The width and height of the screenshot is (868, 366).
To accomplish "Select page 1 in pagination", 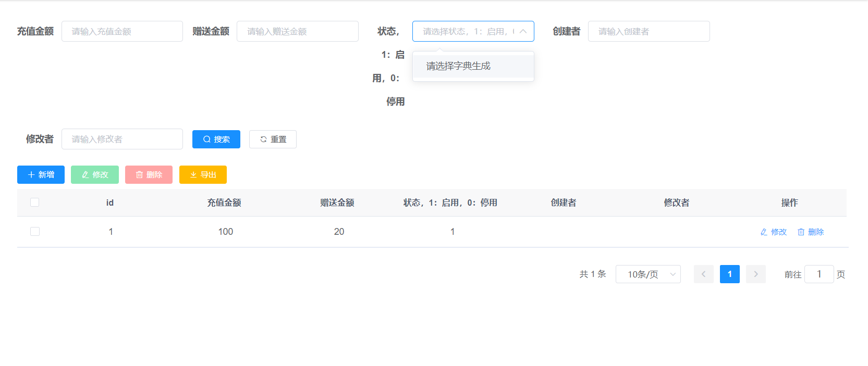I will click(x=729, y=274).
